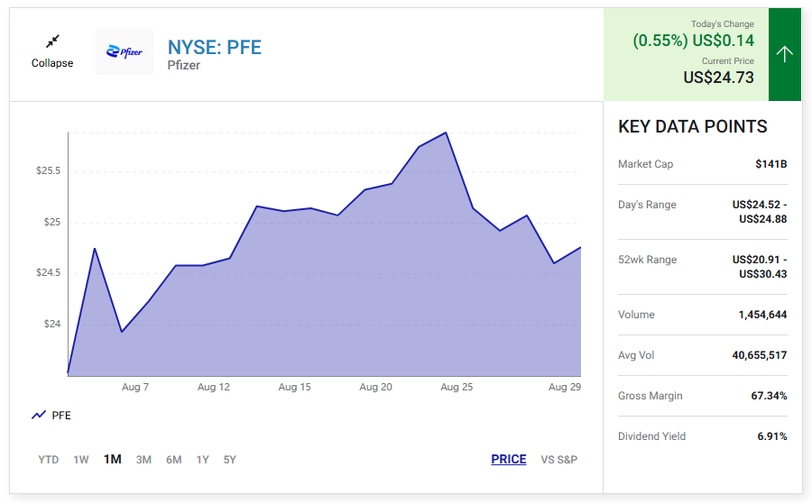Image resolution: width=812 pixels, height=504 pixels.
Task: Click the Collapse arrows icon
Action: [x=52, y=41]
